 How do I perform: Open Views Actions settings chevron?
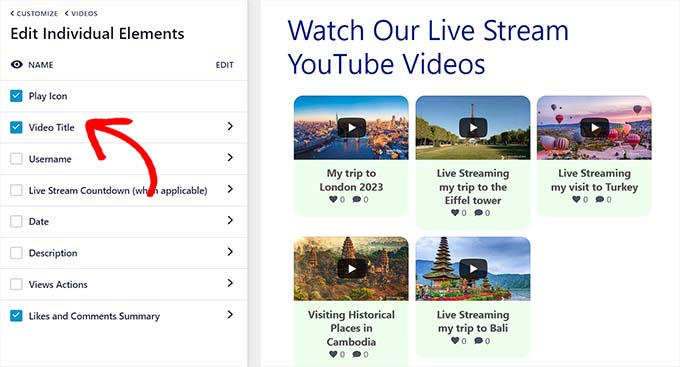tap(230, 283)
